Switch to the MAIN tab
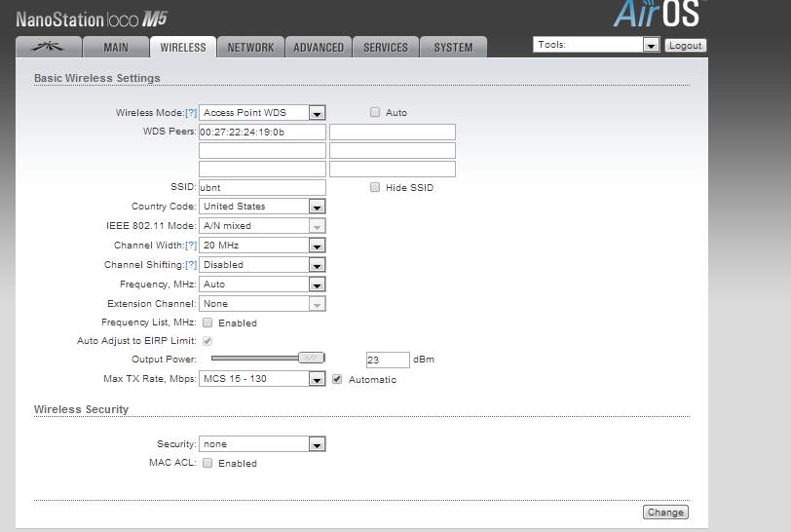The image size is (791, 532). click(116, 47)
